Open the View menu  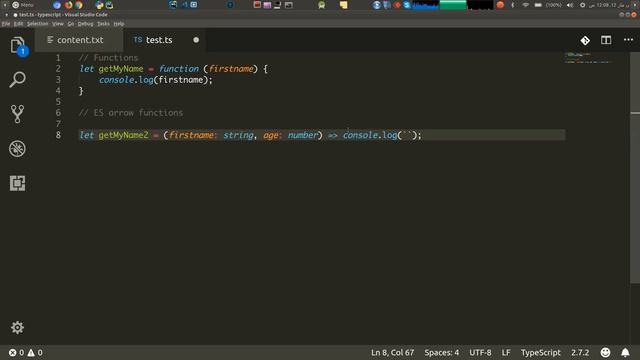pyautogui.click(x=58, y=24)
